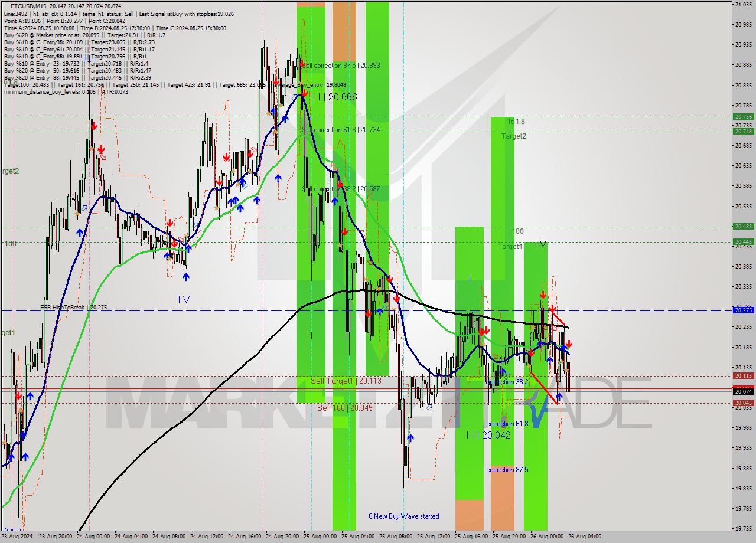Select the 'Point A:19.836' info line
The width and height of the screenshot is (756, 543).
point(65,21)
